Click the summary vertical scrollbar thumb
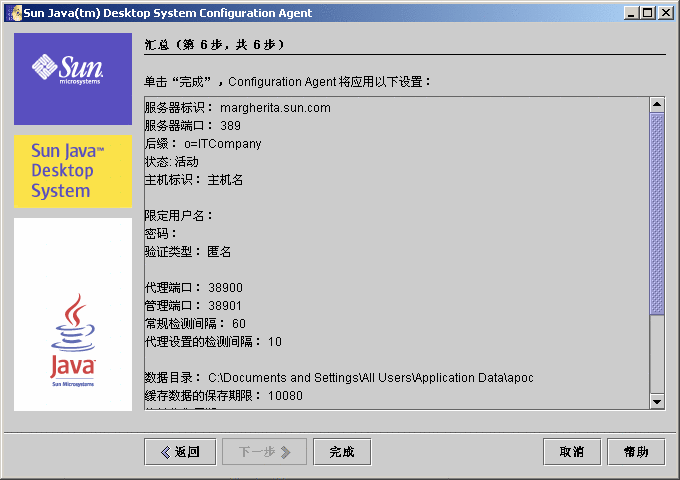The height and width of the screenshot is (480, 680). coord(657,213)
